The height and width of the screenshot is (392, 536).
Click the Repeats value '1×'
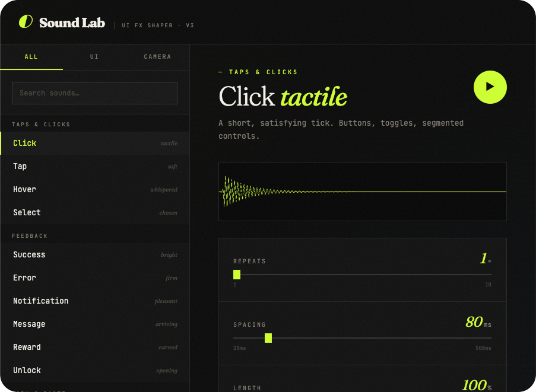pyautogui.click(x=486, y=259)
